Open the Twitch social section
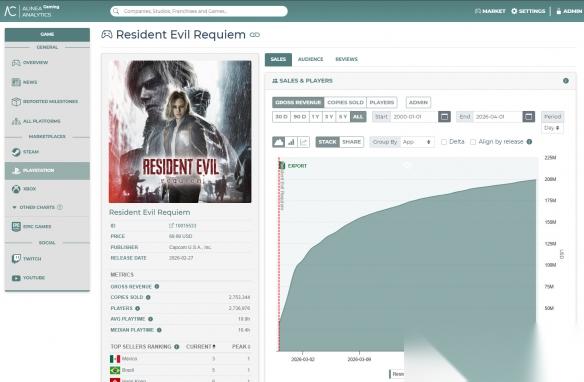Viewport: 584px width, 382px height. (x=47, y=258)
